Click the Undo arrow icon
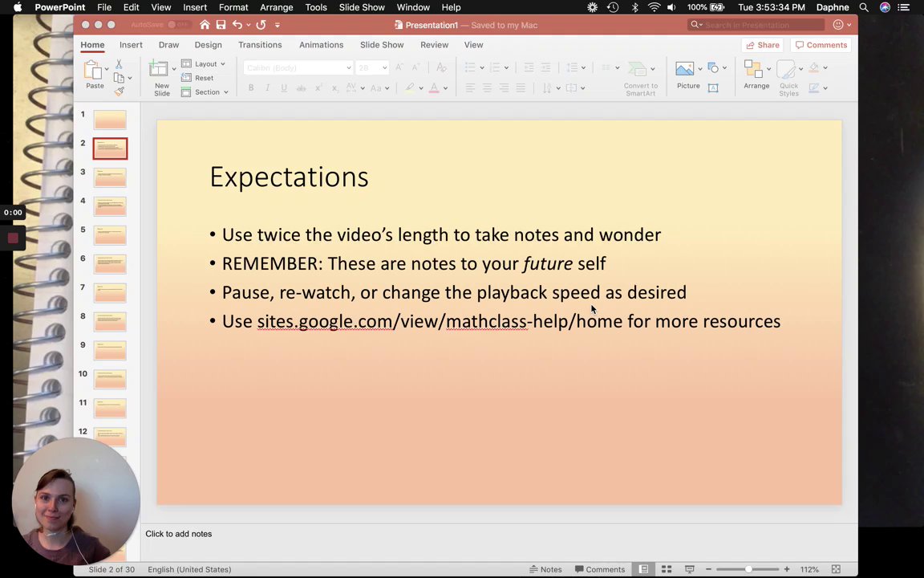Screen dimensions: 924x578 tap(237, 25)
